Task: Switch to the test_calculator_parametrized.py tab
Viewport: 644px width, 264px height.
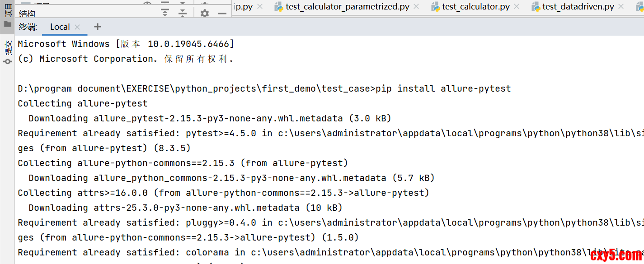Action: 347,6
